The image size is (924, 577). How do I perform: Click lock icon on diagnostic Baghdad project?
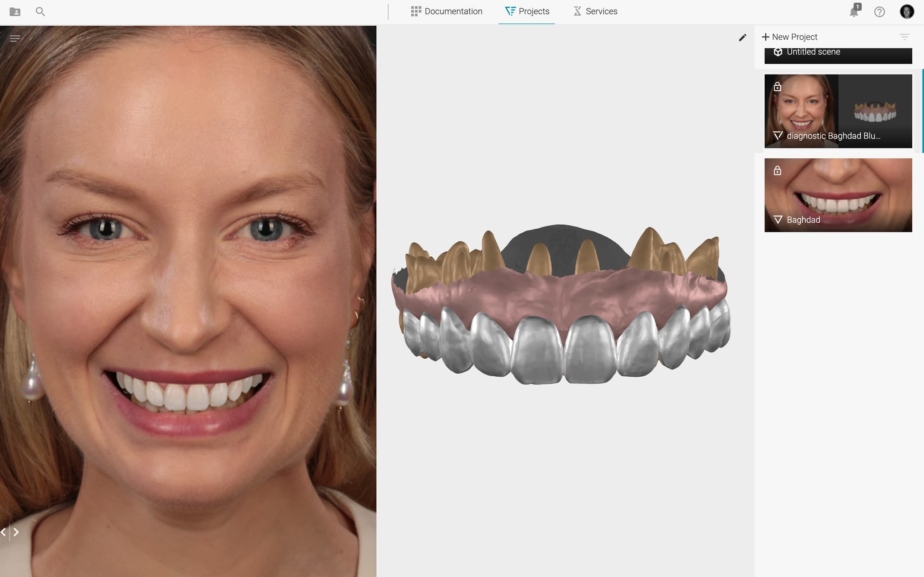tap(777, 87)
